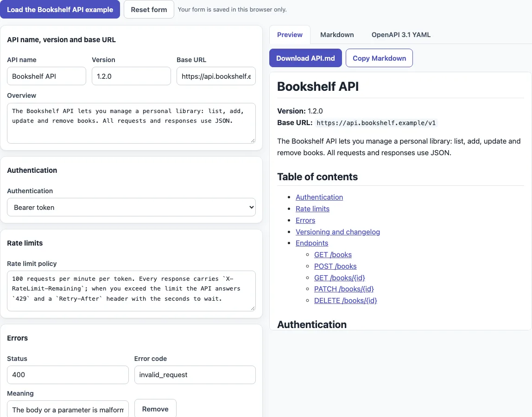The image size is (532, 417).
Task: Click the Rate limit policy resize handle
Action: 253,308
